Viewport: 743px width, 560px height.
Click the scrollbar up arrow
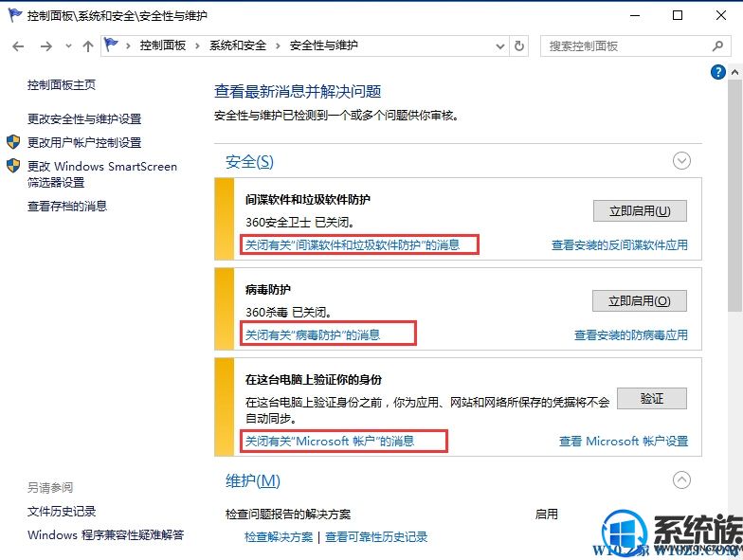tap(735, 72)
